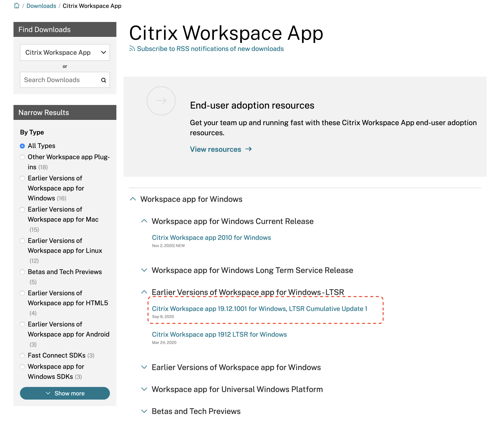Open Workspace app 19.12.1001 LTSR Cumulative Update 1

(x=260, y=309)
